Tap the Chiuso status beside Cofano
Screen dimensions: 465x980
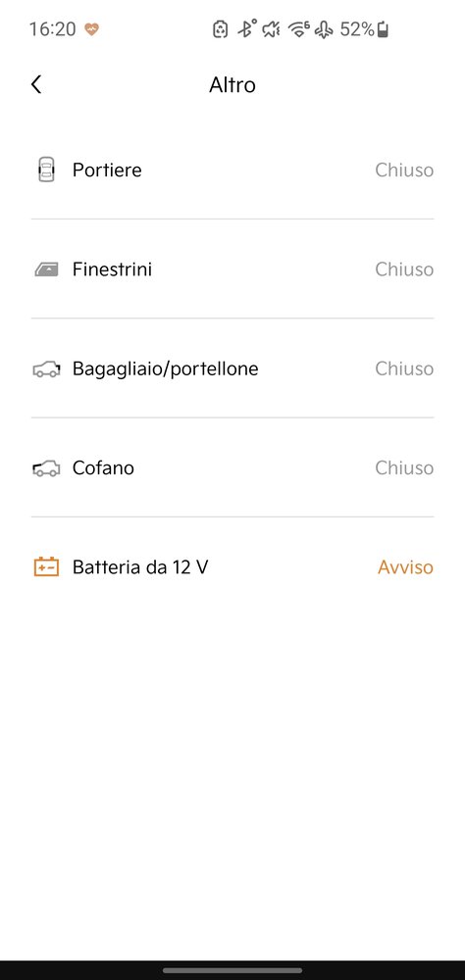tap(404, 468)
